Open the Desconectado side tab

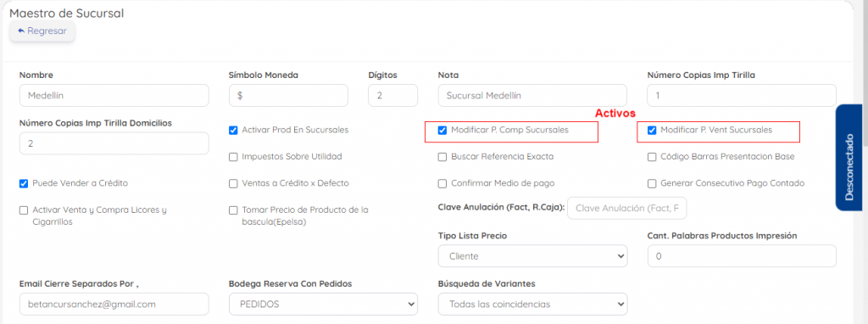point(849,157)
